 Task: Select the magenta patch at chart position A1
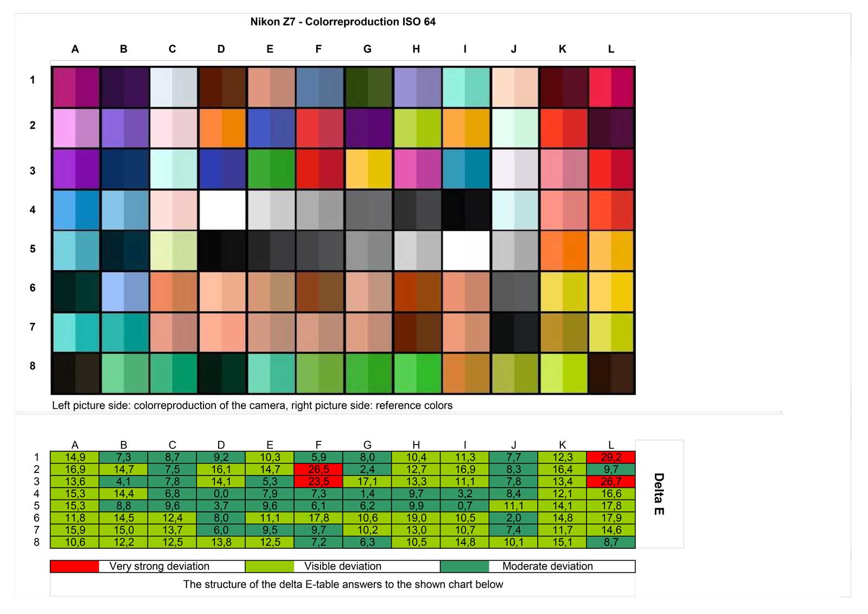pyautogui.click(x=76, y=87)
